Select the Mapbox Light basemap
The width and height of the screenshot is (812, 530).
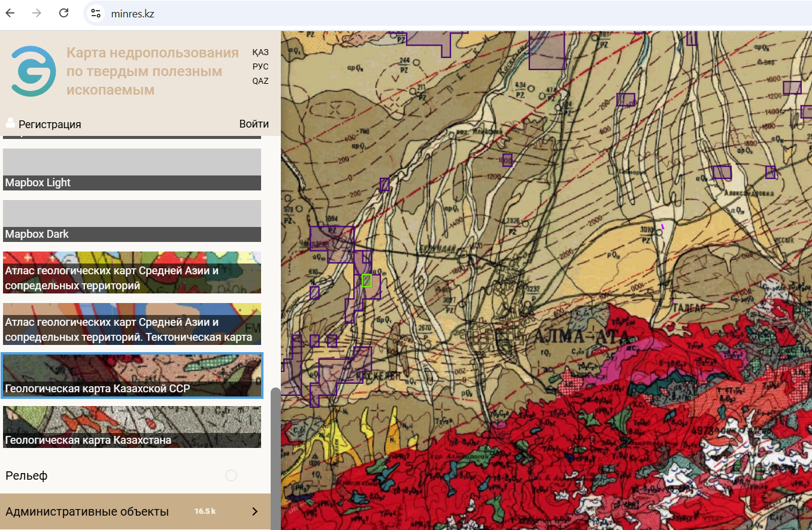coord(132,169)
